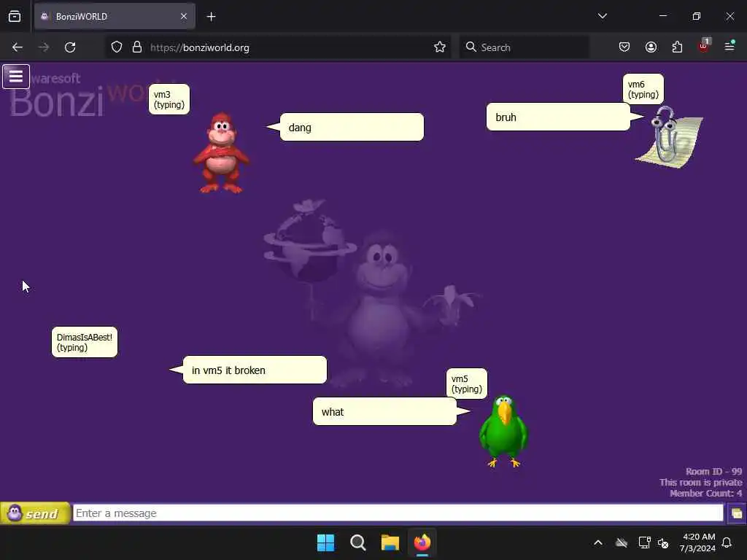The image size is (747, 560).
Task: Bookmark this page with the star
Action: tap(440, 47)
